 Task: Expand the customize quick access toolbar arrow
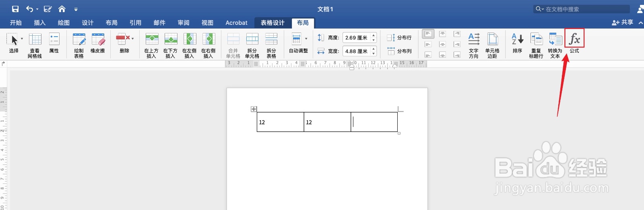[x=76, y=9]
